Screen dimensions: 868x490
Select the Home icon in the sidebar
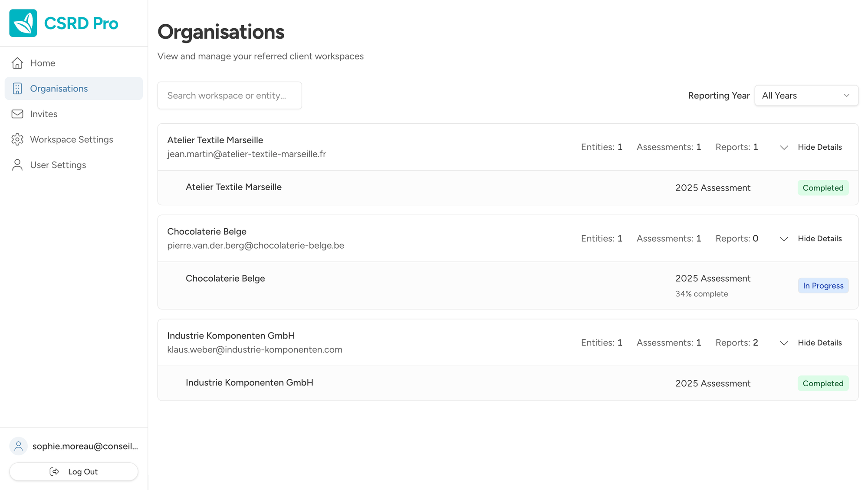tap(17, 62)
